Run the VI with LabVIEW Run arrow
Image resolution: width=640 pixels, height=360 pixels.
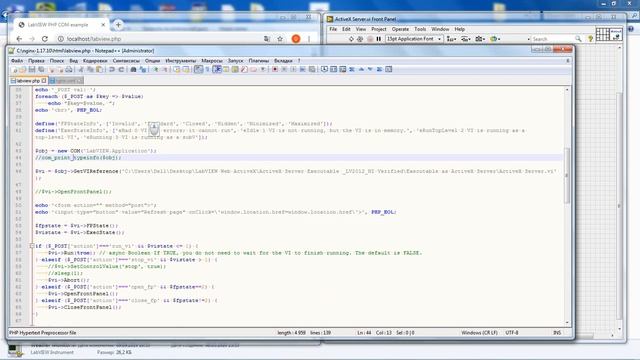pyautogui.click(x=351, y=39)
